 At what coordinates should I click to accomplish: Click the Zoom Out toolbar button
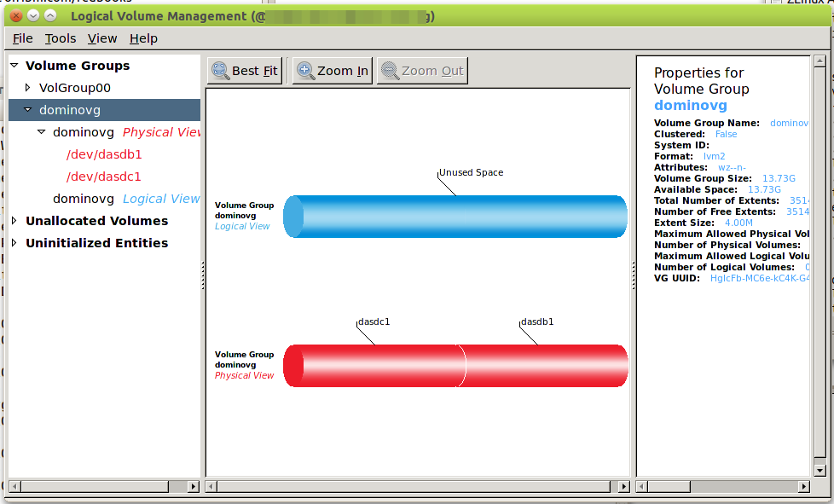point(422,71)
